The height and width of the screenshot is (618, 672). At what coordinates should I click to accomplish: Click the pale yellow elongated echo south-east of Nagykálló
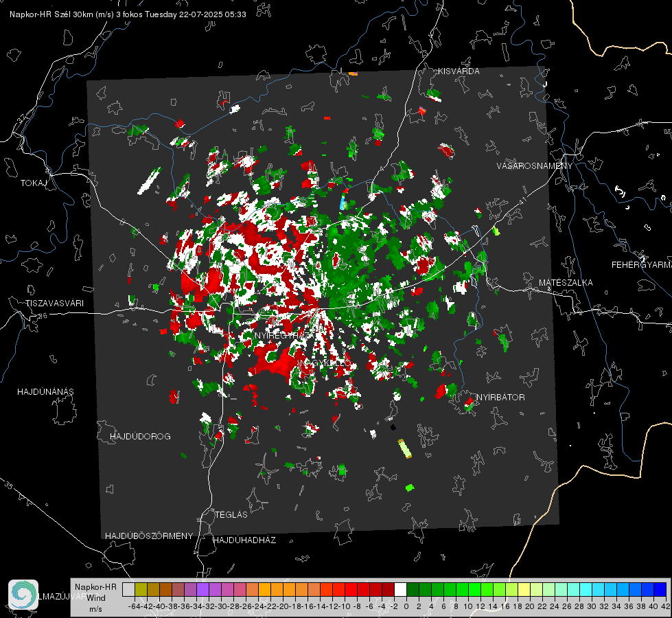[x=404, y=448]
